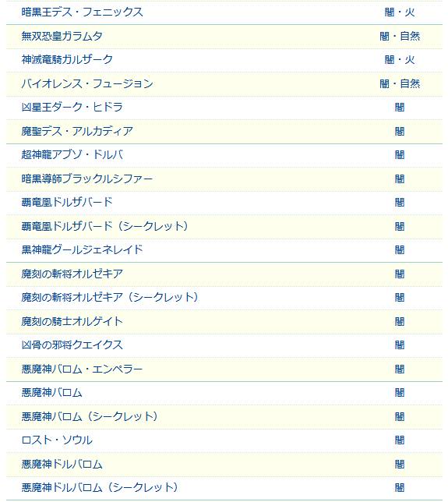448x502 pixels.
Task: Select the バイオレンス・フュージョン link
Action: click(87, 83)
